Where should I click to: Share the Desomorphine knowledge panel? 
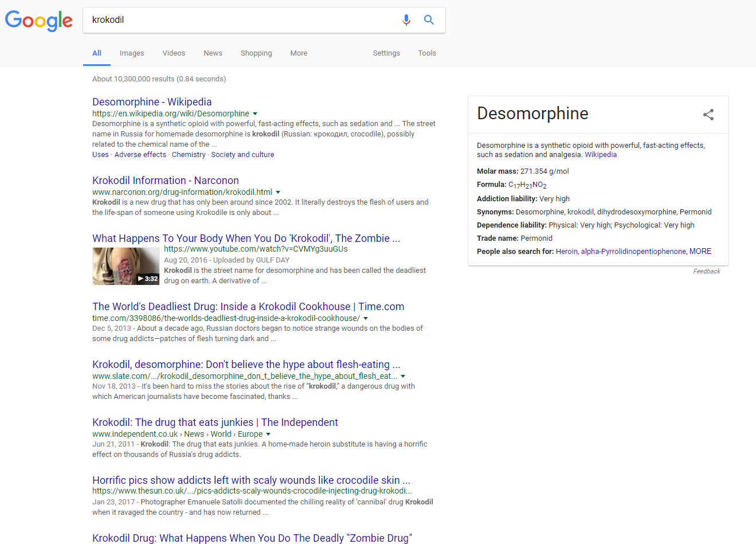(708, 115)
